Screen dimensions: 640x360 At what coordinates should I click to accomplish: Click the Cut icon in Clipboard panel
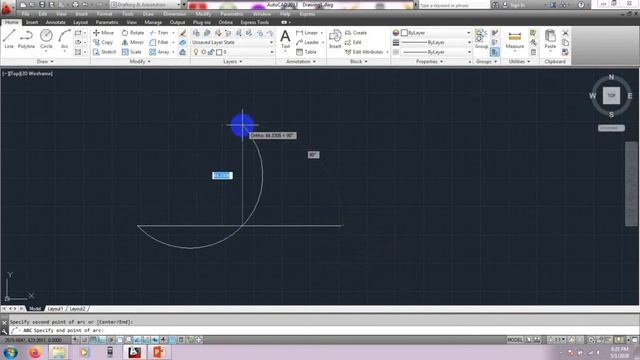[x=565, y=33]
